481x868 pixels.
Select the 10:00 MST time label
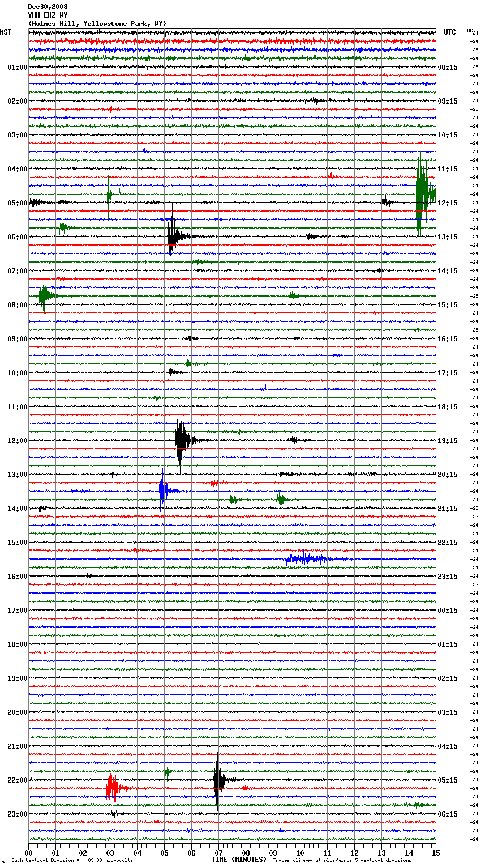[x=17, y=373]
